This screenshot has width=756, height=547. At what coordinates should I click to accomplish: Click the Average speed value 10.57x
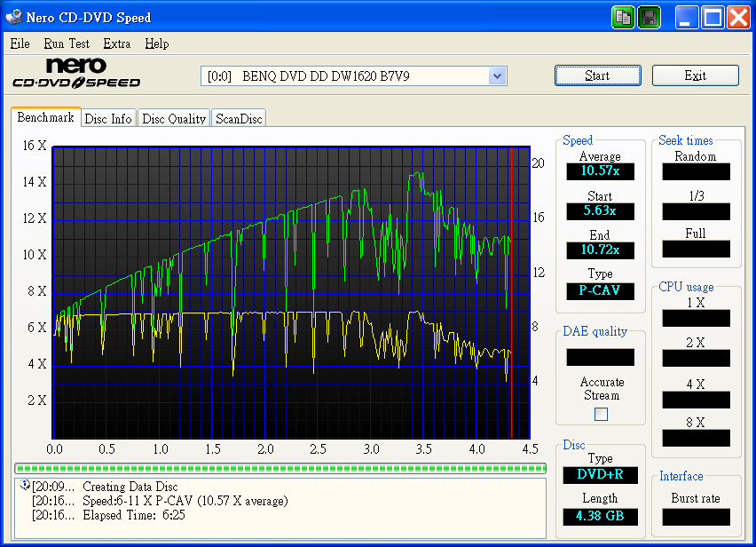pos(600,170)
